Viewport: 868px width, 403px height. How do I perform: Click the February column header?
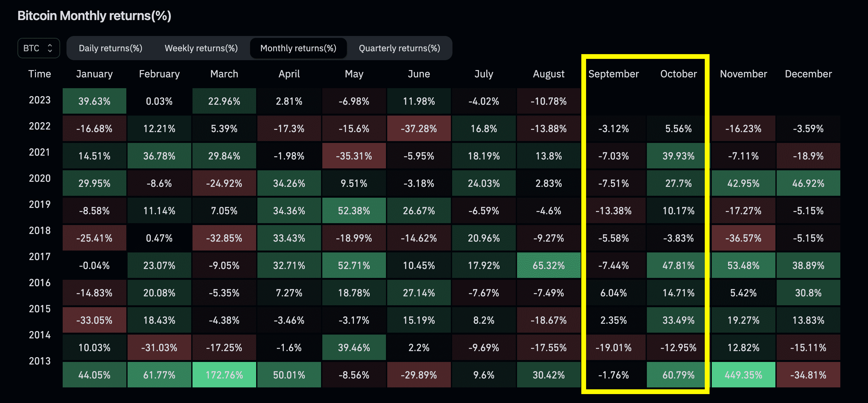click(159, 74)
